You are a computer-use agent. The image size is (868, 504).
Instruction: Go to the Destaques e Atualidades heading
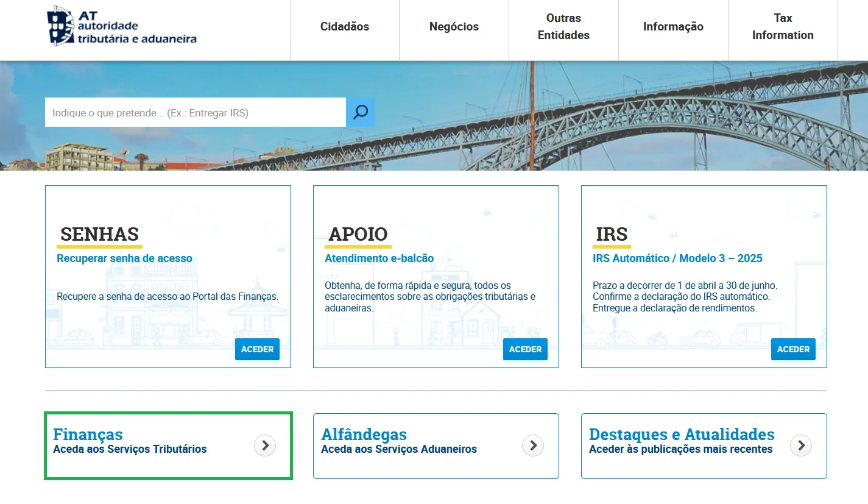(x=682, y=435)
